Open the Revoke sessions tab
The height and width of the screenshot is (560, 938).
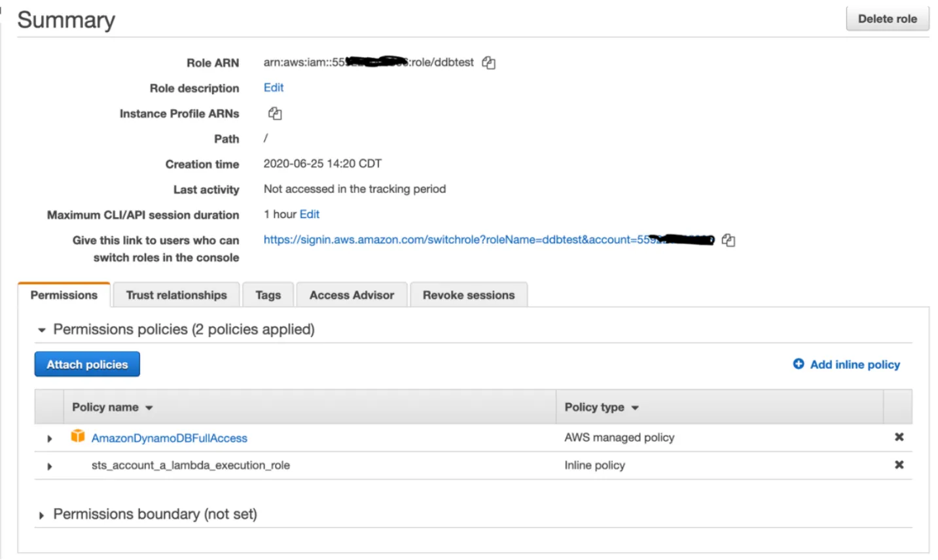469,295
